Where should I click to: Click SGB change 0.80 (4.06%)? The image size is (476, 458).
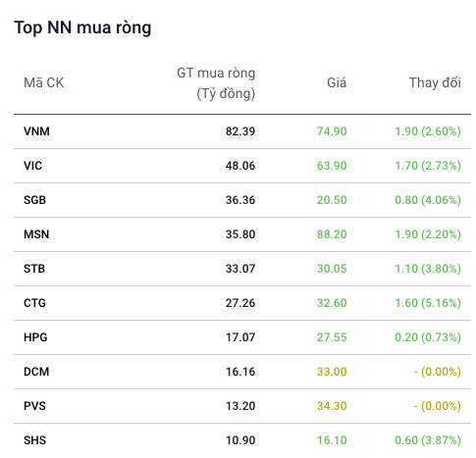point(428,200)
